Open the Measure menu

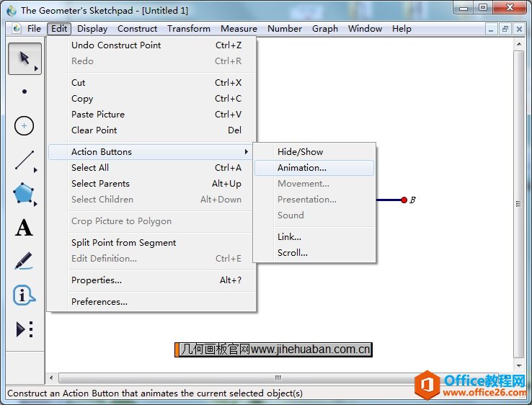point(239,29)
